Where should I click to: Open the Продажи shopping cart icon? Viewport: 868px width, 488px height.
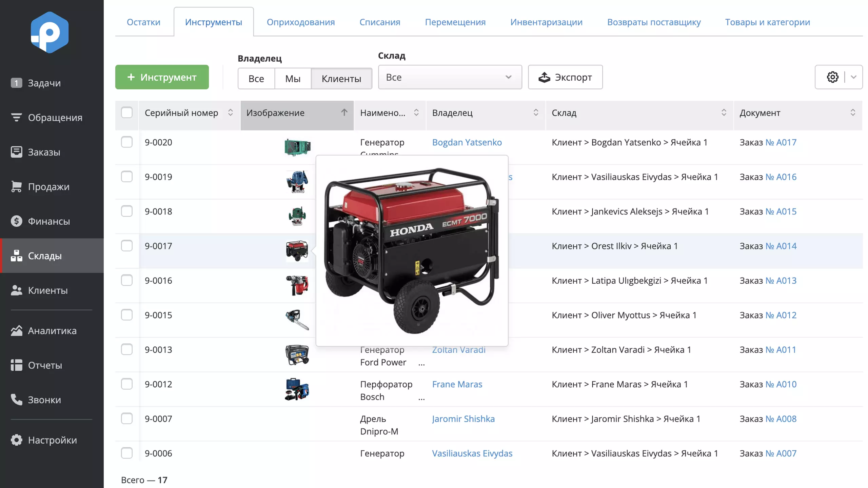(x=16, y=186)
